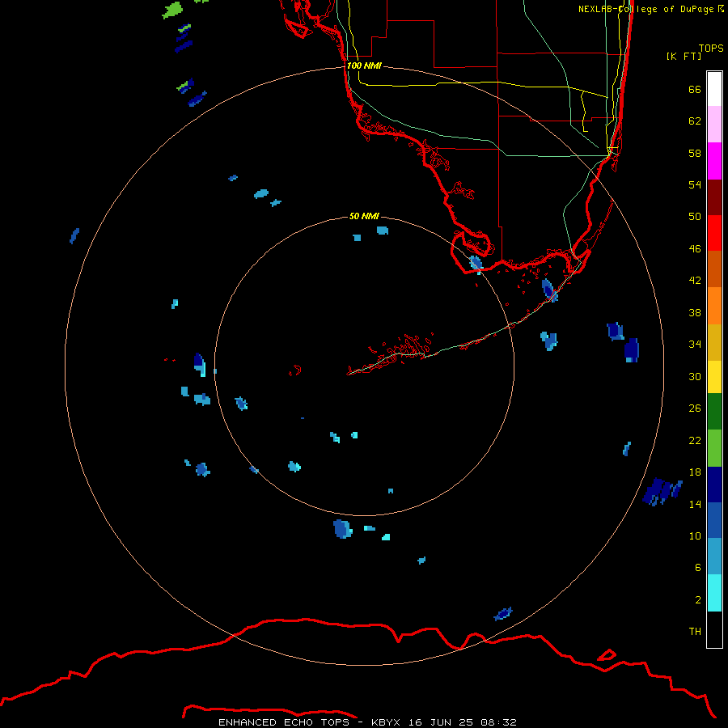Click the black TH legend swatch

point(714,629)
